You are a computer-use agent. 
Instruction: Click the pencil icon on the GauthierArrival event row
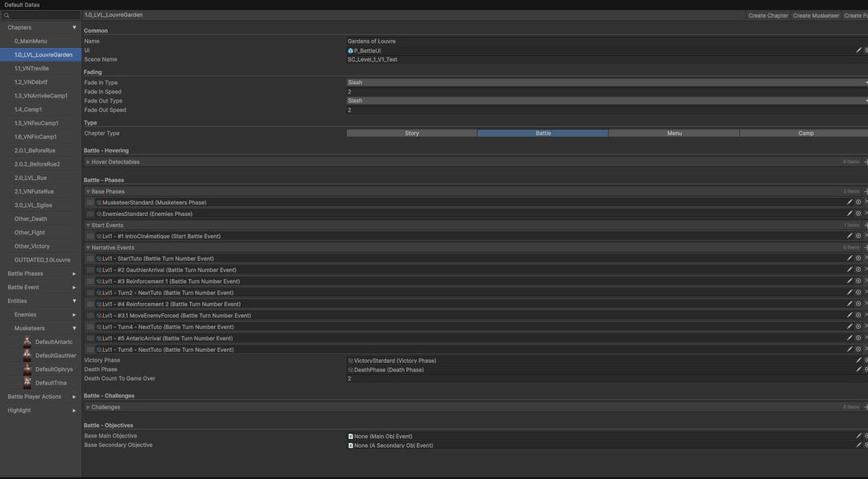click(x=850, y=270)
